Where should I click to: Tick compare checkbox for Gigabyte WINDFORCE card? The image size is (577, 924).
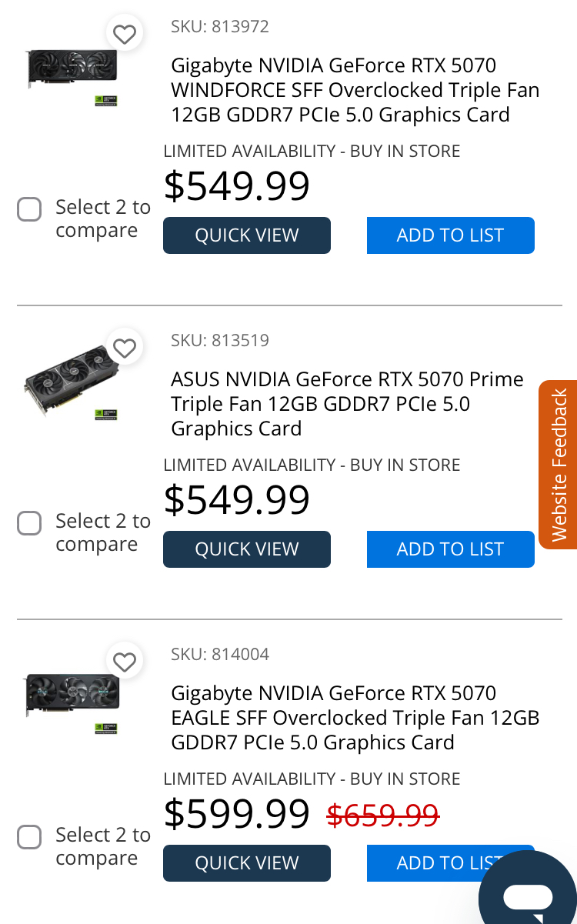(x=29, y=209)
